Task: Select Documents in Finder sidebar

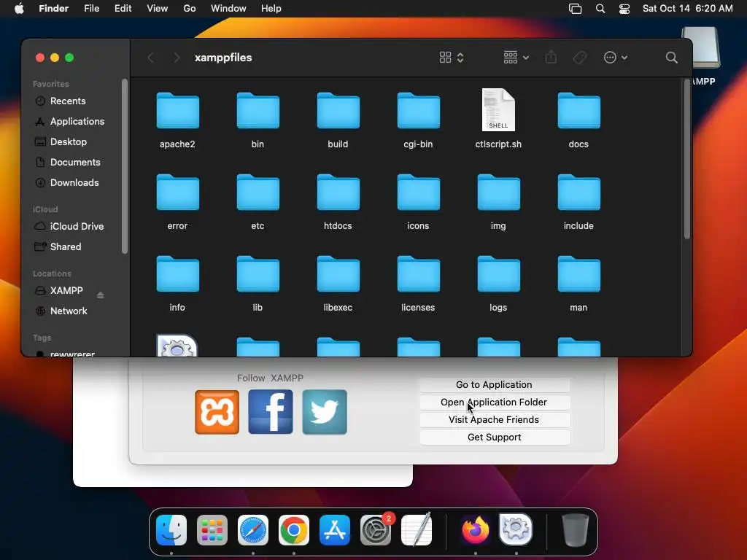Action: [x=74, y=163]
